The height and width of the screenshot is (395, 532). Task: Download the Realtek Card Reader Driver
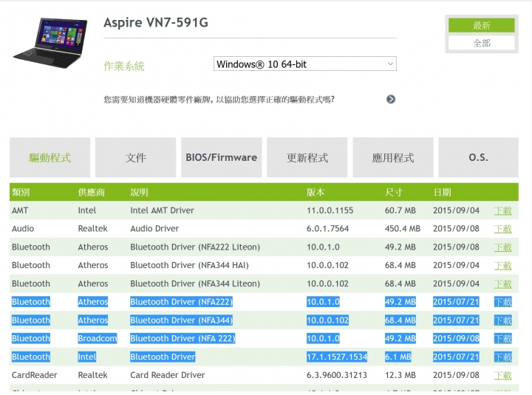pos(502,375)
